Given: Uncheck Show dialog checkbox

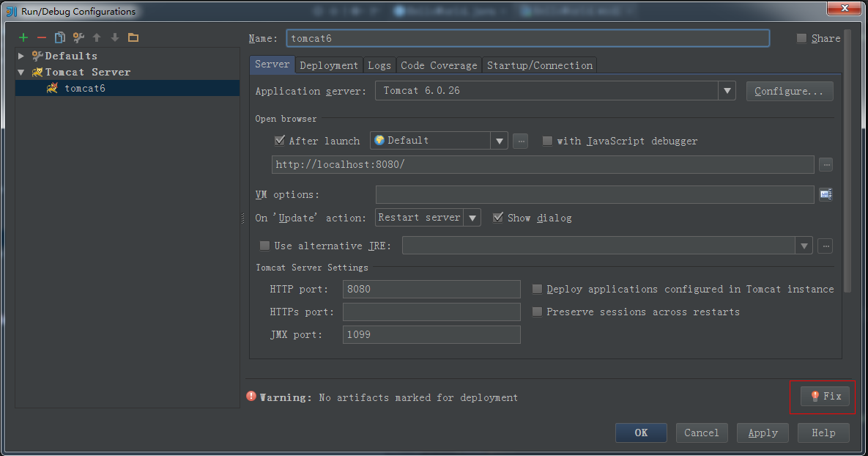Looking at the screenshot, I should 498,217.
